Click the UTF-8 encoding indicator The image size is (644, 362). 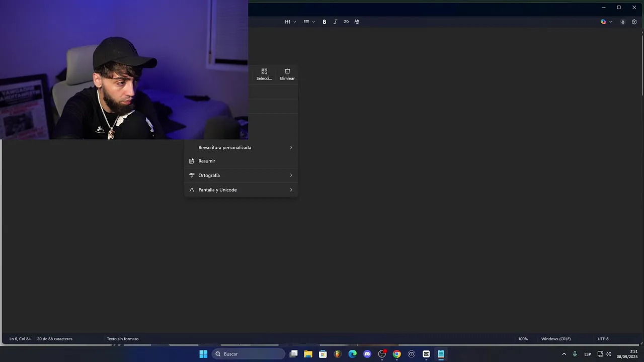click(603, 339)
